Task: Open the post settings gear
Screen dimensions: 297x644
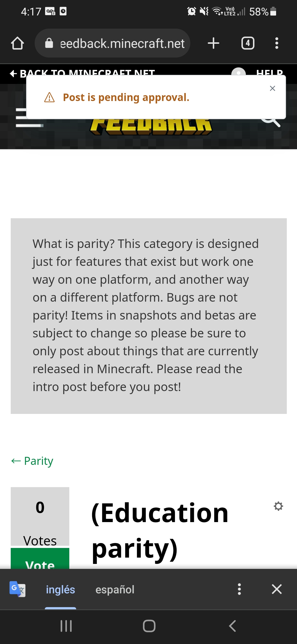Action: coord(278,506)
